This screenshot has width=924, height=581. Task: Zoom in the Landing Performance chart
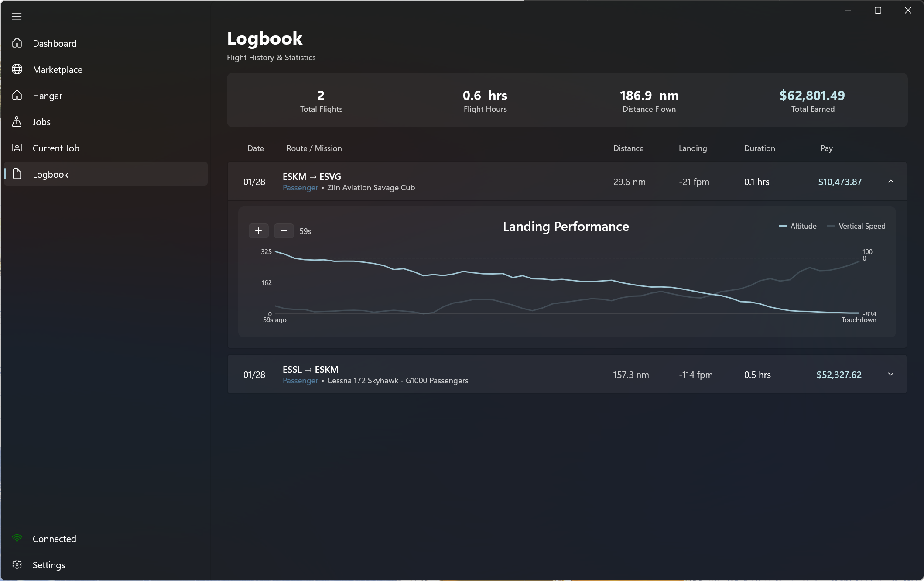(x=258, y=231)
